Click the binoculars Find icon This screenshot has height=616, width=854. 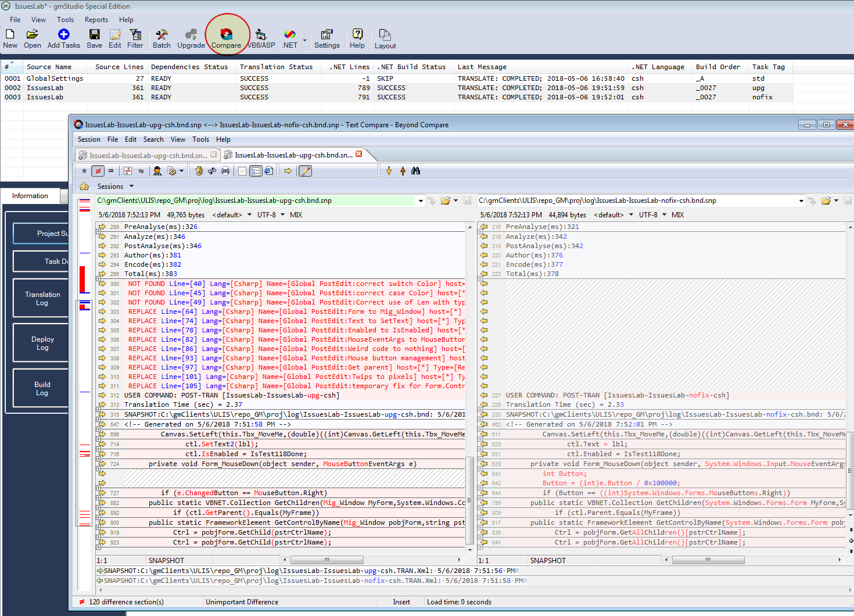click(415, 171)
